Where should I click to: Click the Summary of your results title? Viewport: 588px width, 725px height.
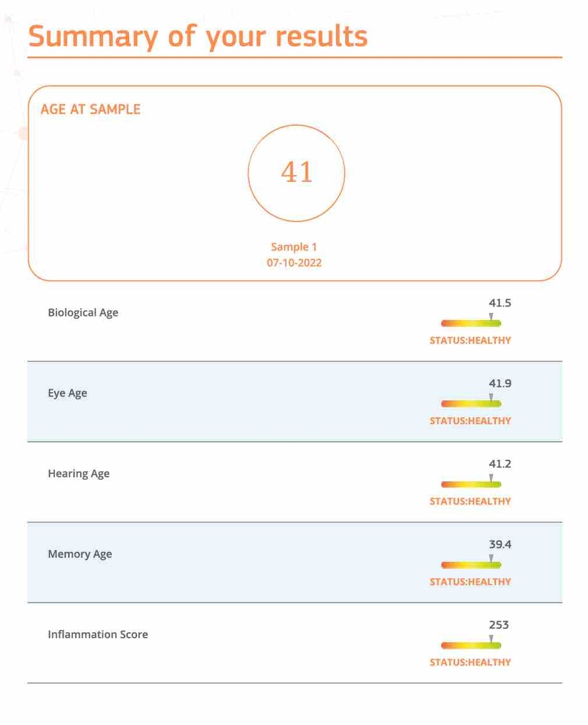pyautogui.click(x=198, y=36)
